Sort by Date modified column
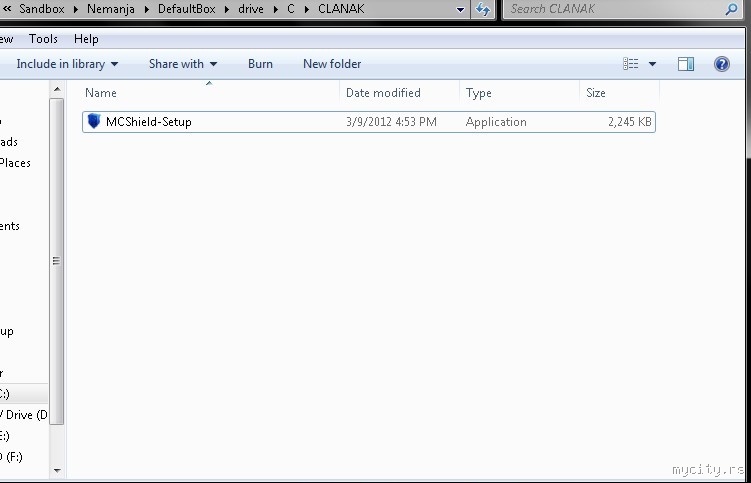Image resolution: width=751 pixels, height=483 pixels. 383,92
